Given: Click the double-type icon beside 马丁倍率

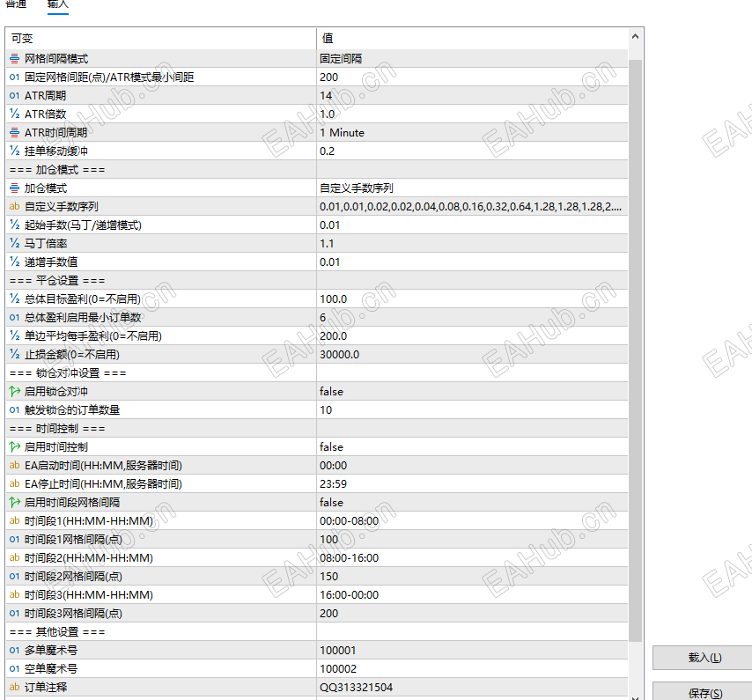Looking at the screenshot, I should tap(14, 244).
